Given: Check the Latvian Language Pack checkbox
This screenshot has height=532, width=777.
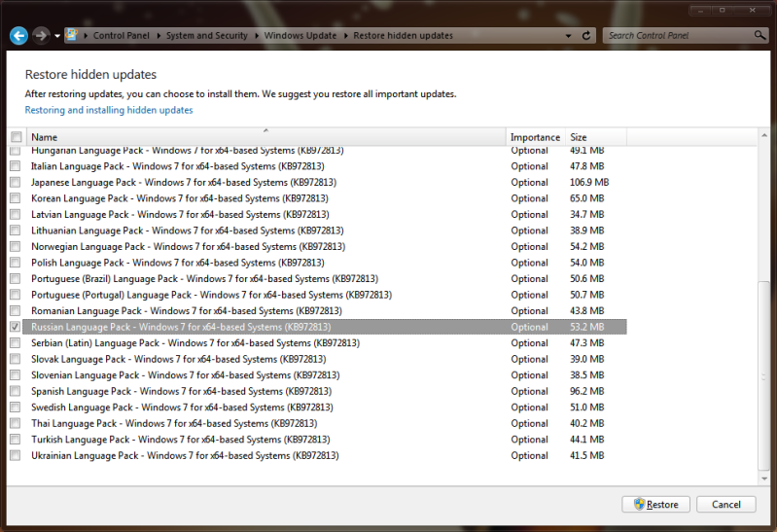Looking at the screenshot, I should coord(16,214).
